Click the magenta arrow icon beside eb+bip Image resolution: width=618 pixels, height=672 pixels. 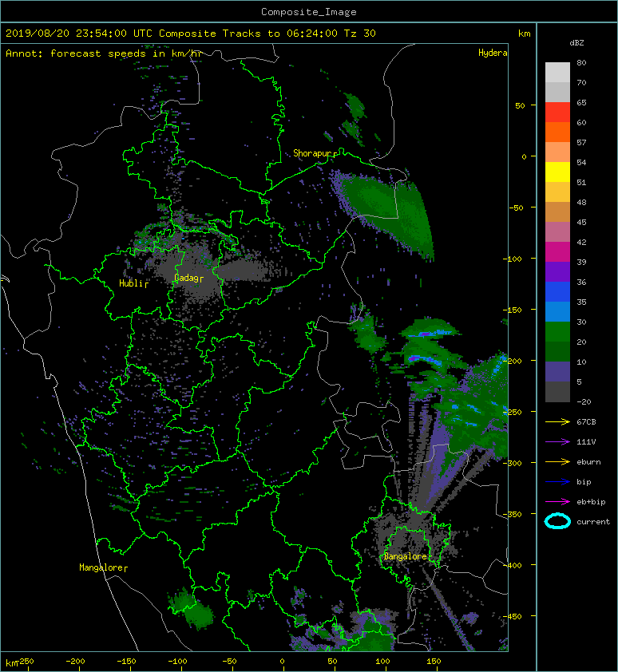[557, 502]
